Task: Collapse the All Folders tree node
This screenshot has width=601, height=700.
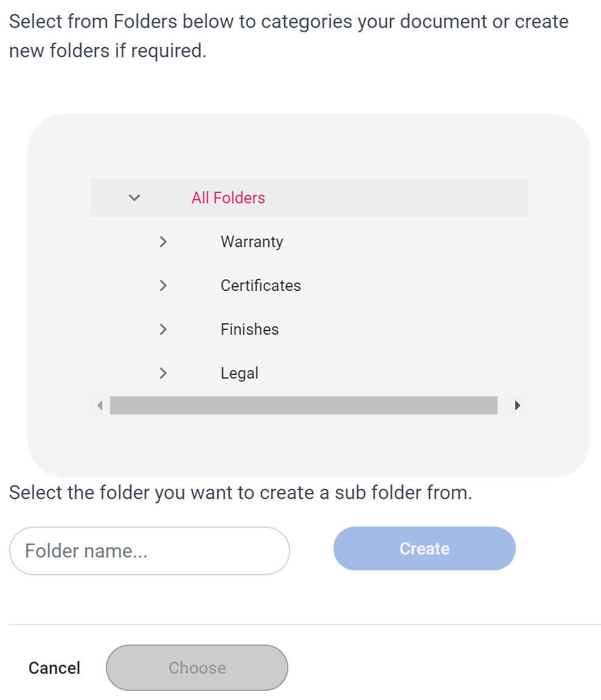Action: click(135, 198)
